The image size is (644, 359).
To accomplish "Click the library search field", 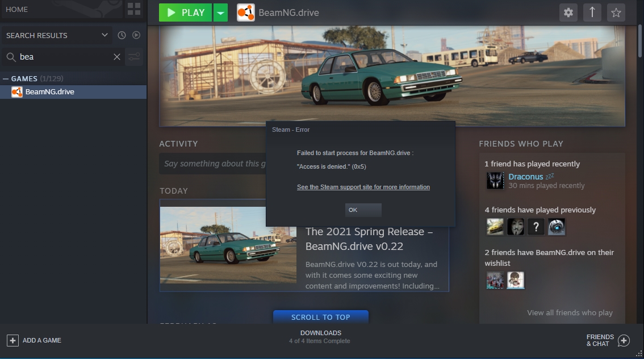I will tap(63, 57).
